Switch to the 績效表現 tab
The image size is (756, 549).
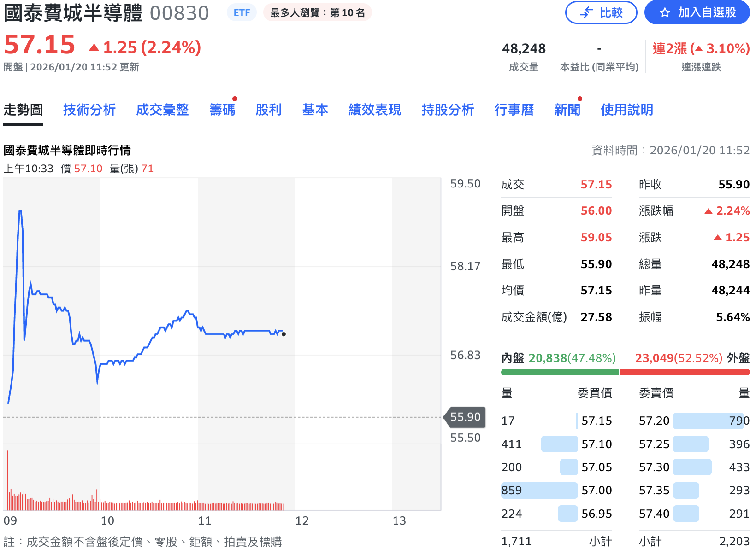coord(374,110)
